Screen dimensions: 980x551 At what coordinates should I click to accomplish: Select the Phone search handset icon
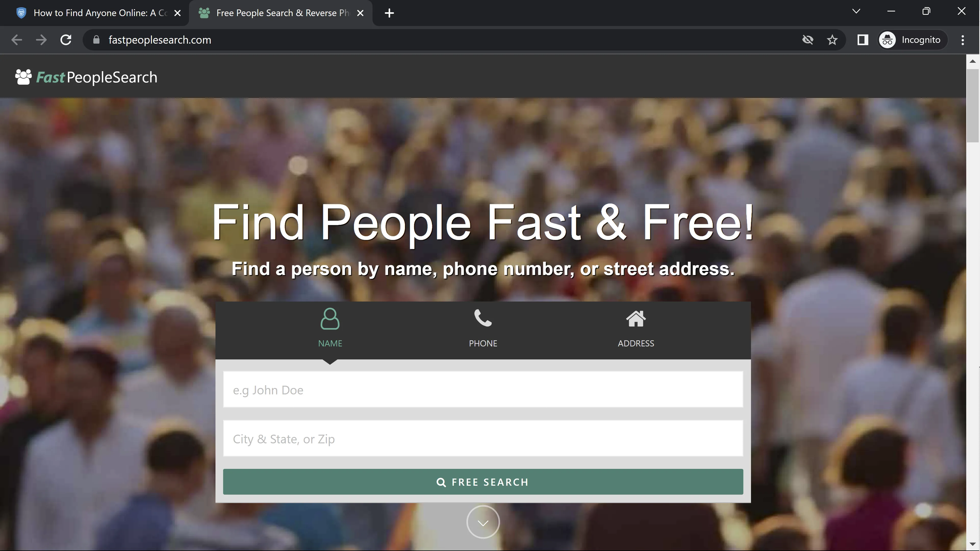point(483,319)
